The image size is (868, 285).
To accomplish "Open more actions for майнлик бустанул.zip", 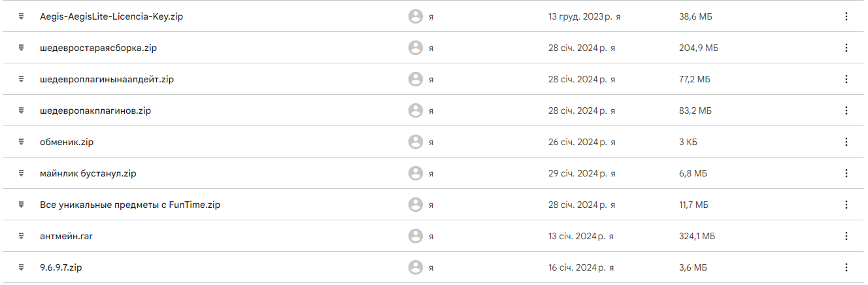I will 846,173.
